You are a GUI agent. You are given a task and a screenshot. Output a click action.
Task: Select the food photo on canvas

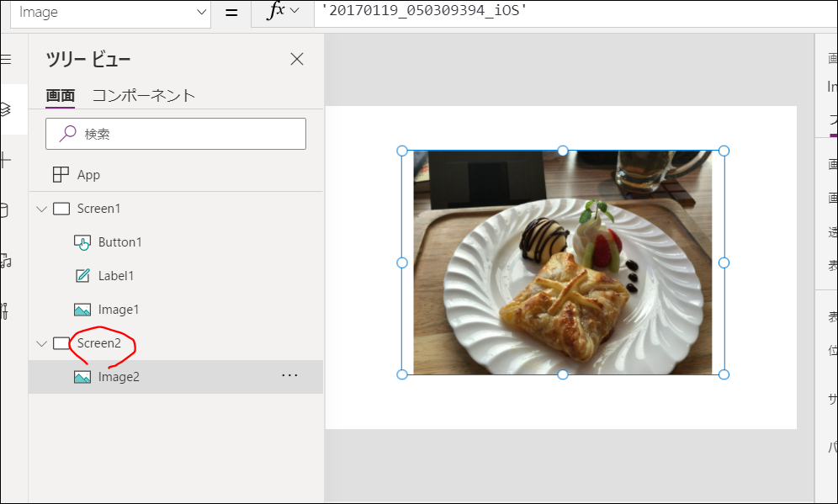click(x=563, y=263)
